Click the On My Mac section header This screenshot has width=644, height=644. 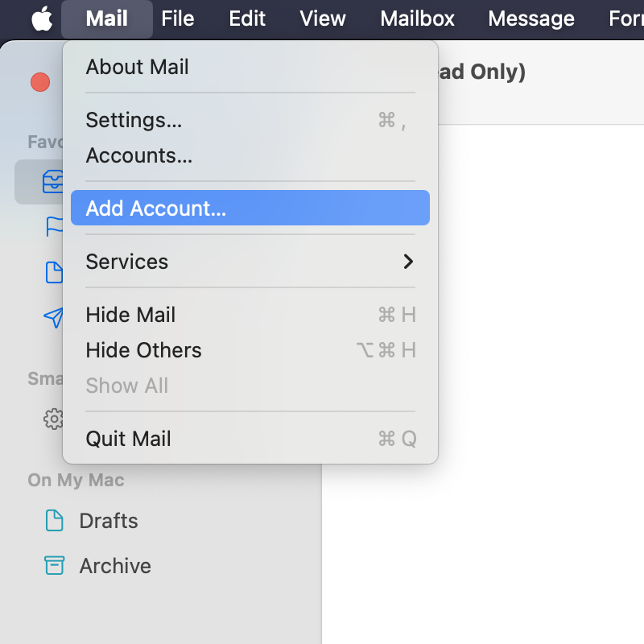[x=76, y=480]
